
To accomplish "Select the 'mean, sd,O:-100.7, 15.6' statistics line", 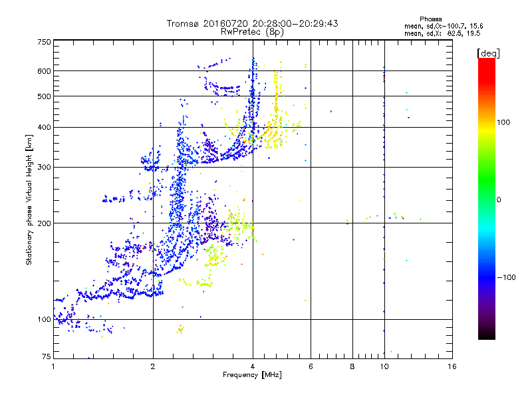I will [x=444, y=26].
